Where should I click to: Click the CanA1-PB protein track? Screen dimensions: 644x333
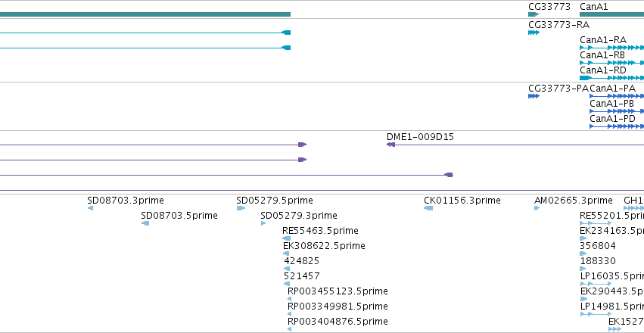click(617, 111)
